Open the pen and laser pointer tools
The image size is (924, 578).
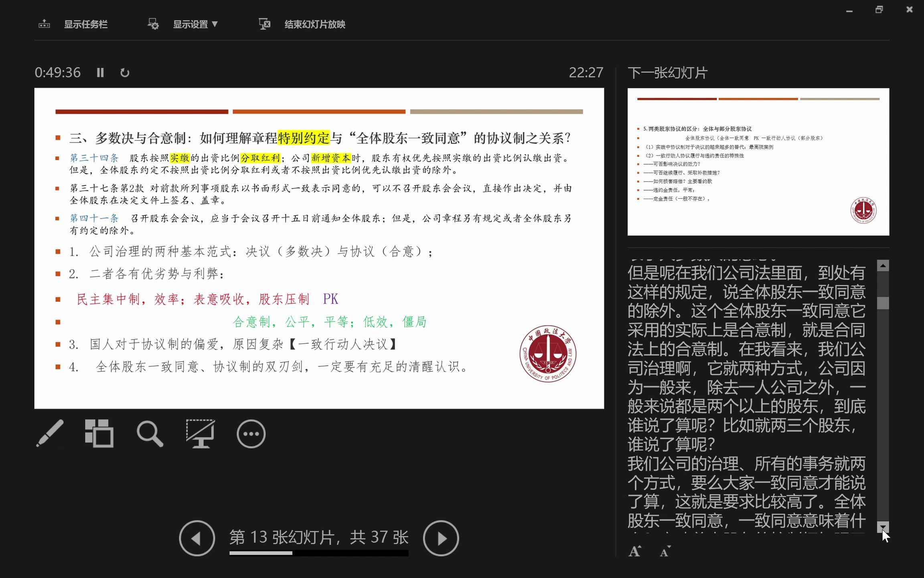(x=50, y=433)
